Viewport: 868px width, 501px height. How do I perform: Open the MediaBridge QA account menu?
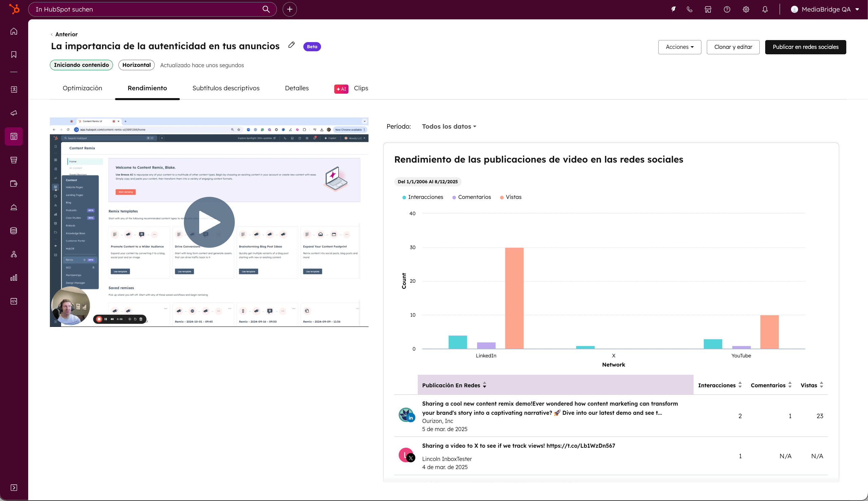[x=825, y=9]
